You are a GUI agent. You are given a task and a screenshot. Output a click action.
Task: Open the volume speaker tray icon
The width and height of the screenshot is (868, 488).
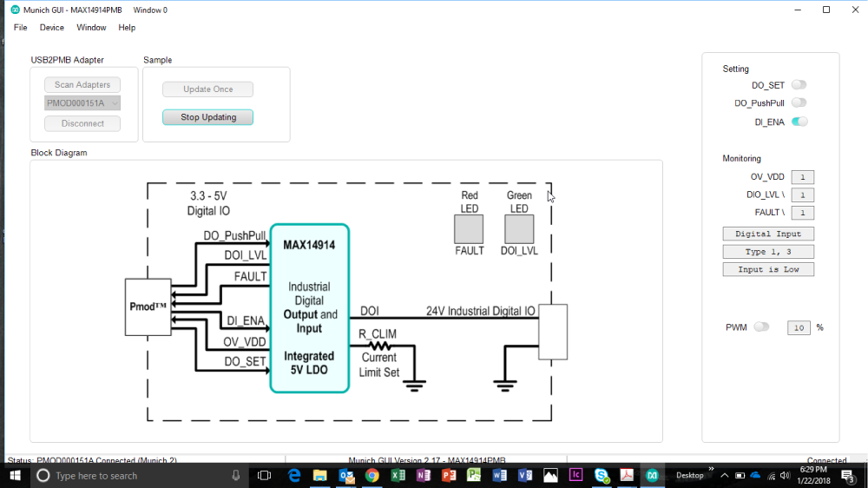(x=785, y=476)
